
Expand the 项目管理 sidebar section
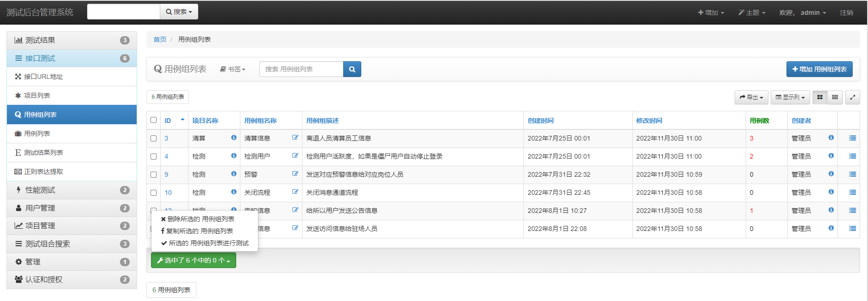coord(72,226)
